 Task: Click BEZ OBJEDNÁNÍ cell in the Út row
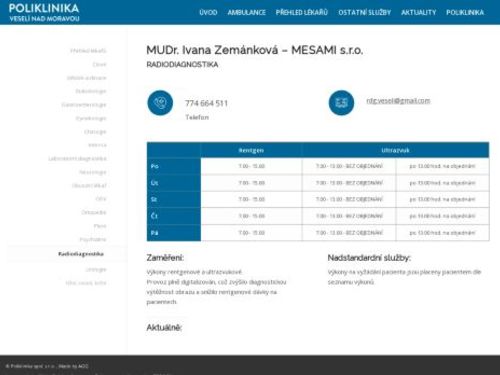(x=349, y=183)
